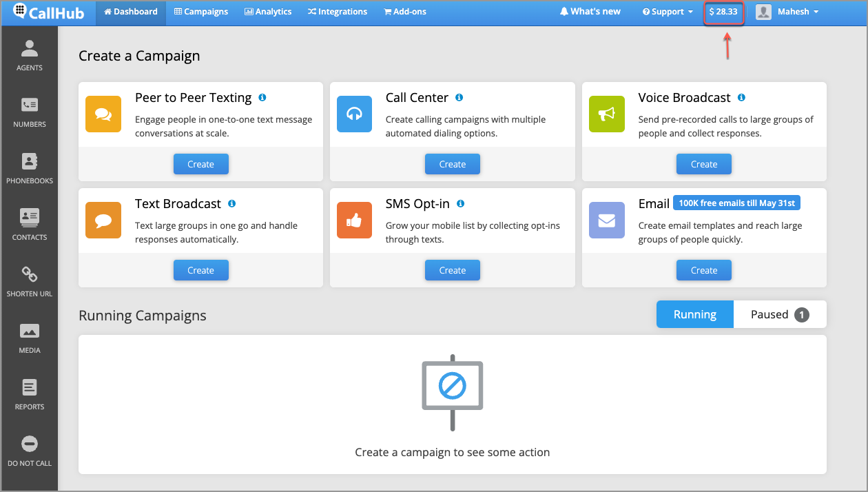
Task: Open Phonebooks from the sidebar
Action: pos(29,168)
